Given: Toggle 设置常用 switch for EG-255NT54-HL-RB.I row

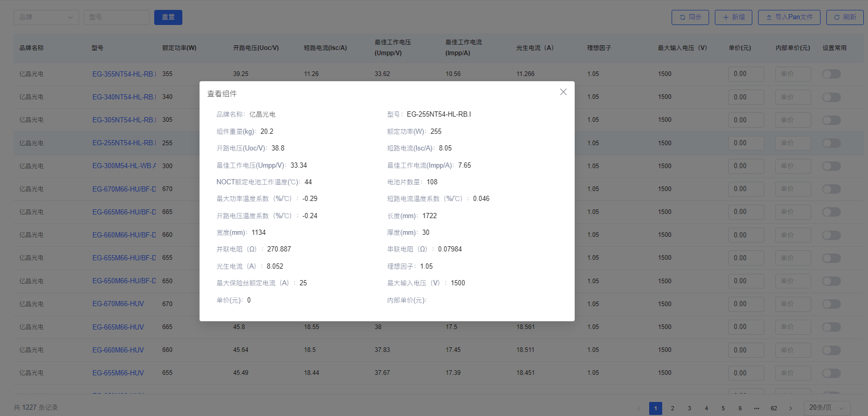Looking at the screenshot, I should click(x=832, y=143).
